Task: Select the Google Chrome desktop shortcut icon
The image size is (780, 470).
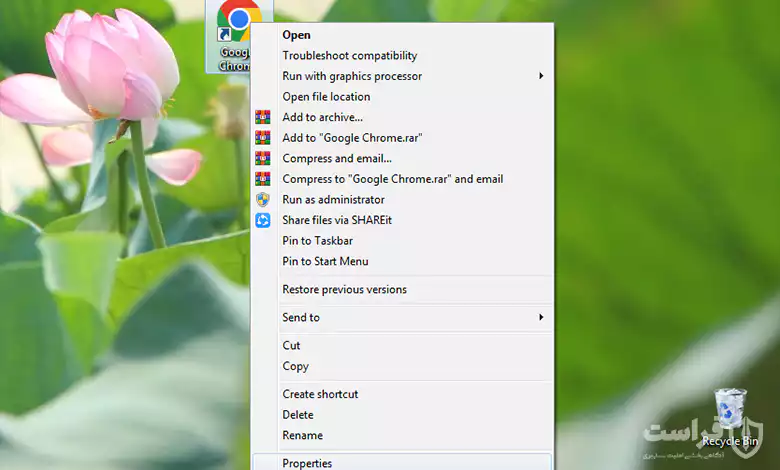Action: 237,36
